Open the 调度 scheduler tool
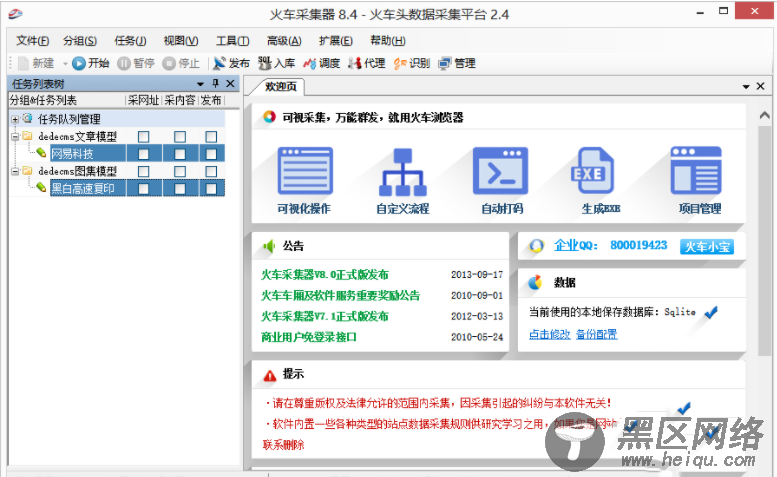This screenshot has width=777, height=477. [x=322, y=63]
